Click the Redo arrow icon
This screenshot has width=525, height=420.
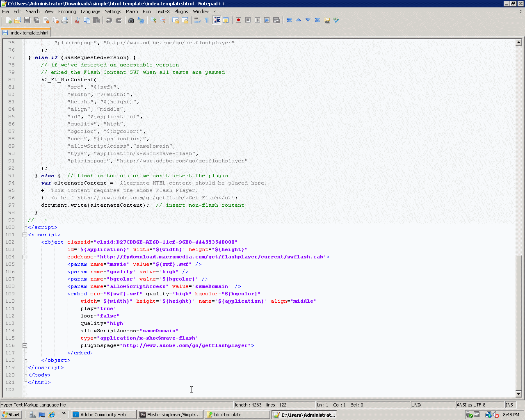[119, 20]
